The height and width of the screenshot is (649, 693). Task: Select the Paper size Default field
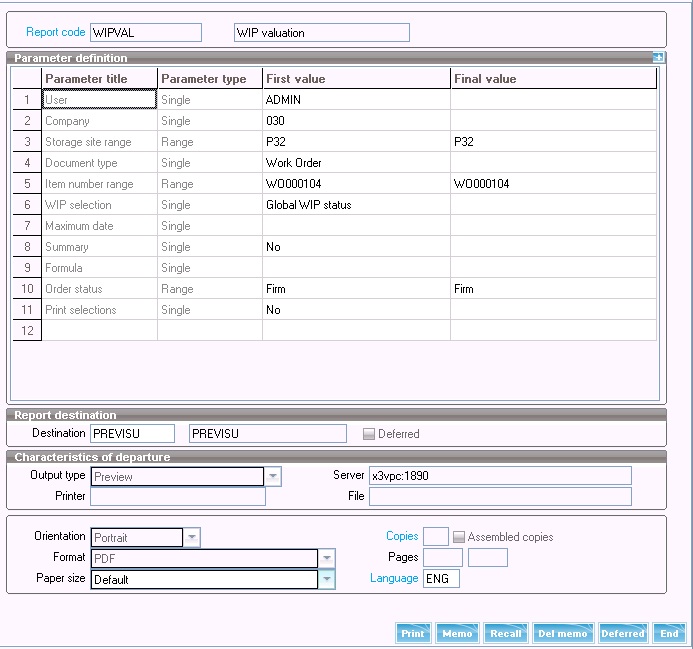pos(204,579)
